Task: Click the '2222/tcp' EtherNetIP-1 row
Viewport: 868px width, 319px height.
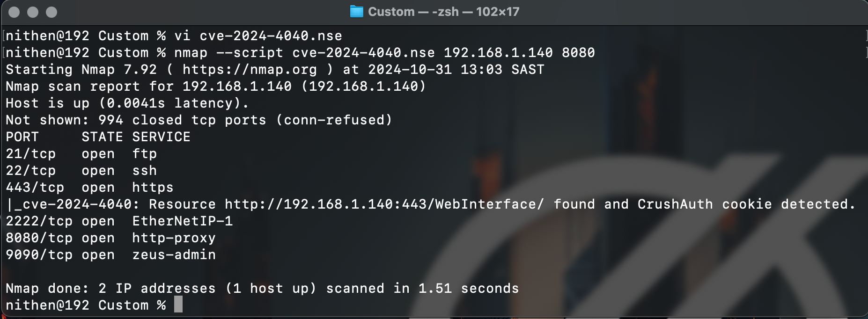Action: [x=119, y=221]
